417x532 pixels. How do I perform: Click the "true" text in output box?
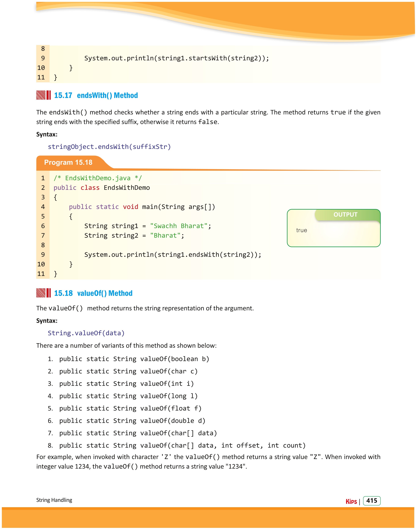pyautogui.click(x=301, y=230)
